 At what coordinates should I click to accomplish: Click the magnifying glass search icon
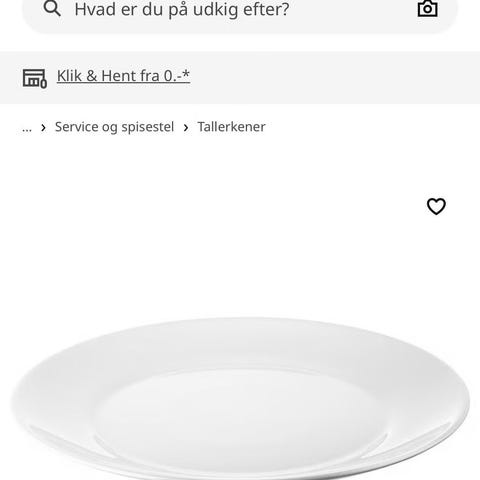(52, 8)
